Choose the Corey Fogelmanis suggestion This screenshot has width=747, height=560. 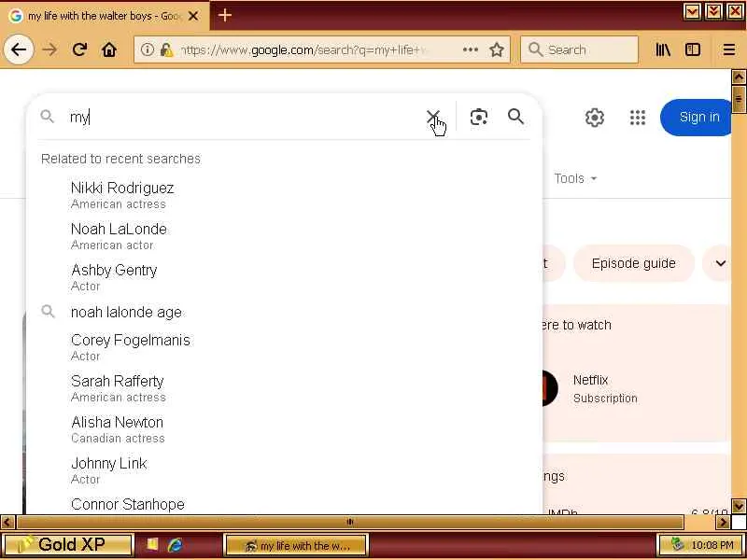click(x=284, y=347)
